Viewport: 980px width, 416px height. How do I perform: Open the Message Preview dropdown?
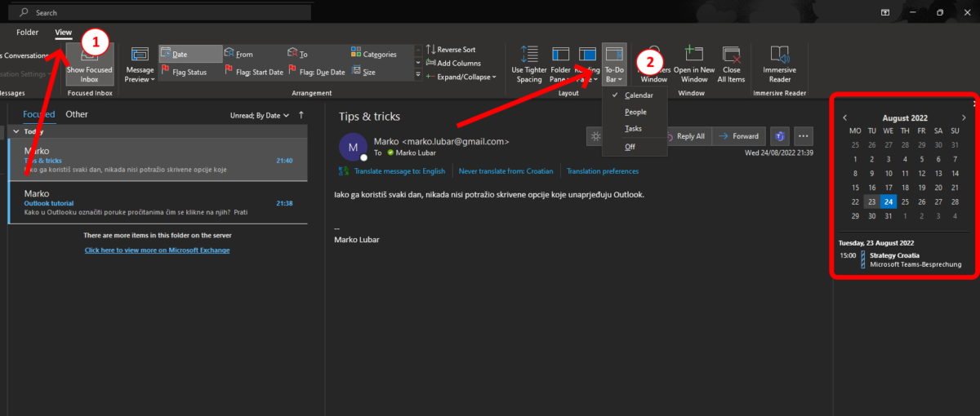tap(140, 64)
